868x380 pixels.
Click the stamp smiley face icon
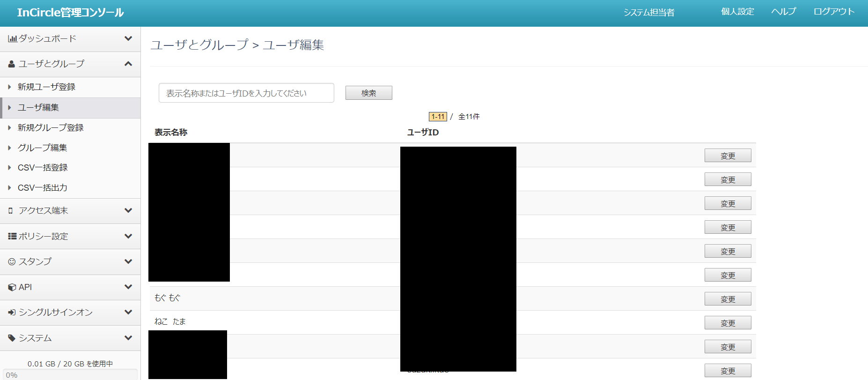pos(12,262)
